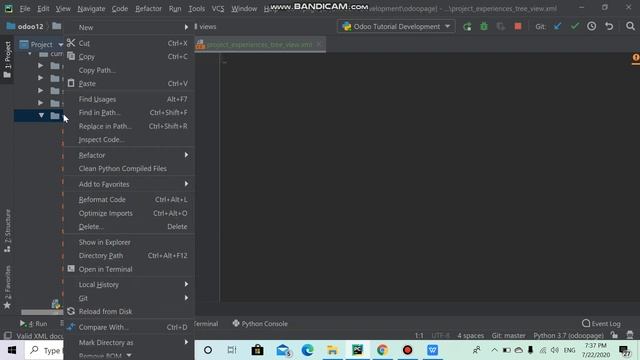Revert changes with the rollback arrow icon

click(609, 26)
